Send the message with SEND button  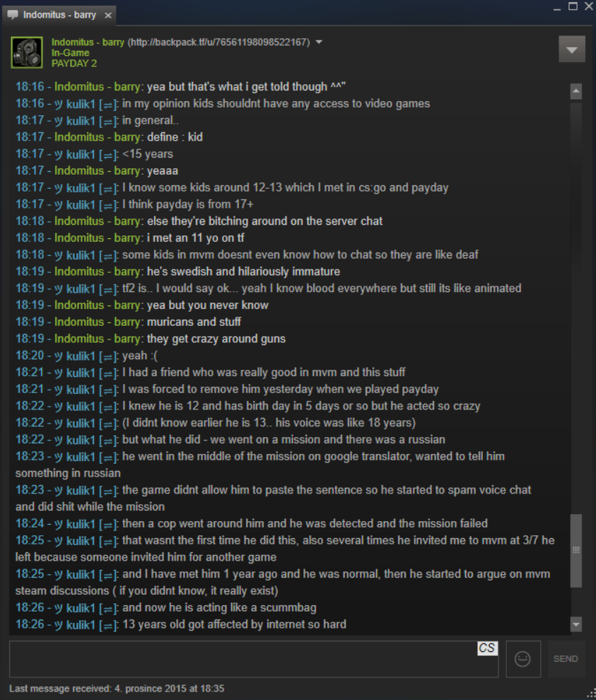pyautogui.click(x=566, y=658)
